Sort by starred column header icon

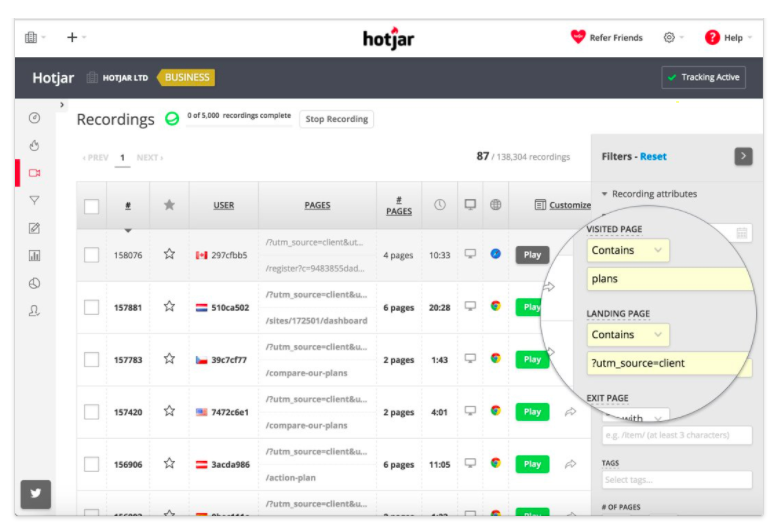(x=169, y=205)
